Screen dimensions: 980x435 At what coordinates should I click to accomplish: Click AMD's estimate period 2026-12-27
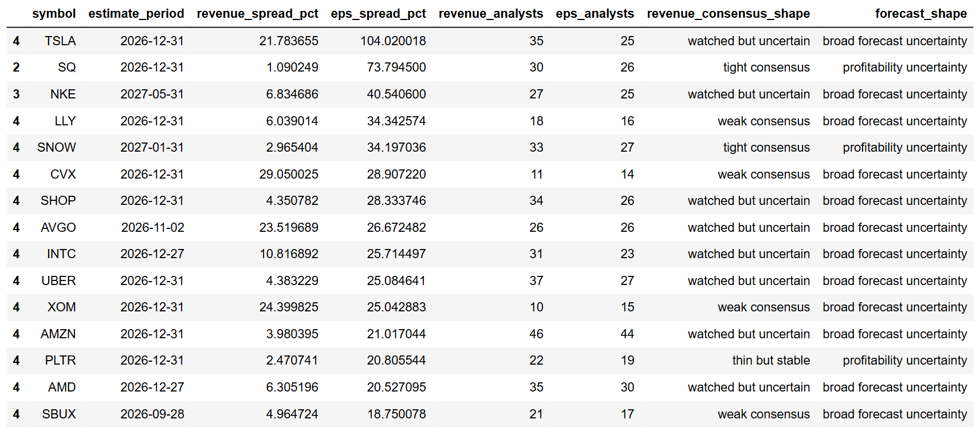point(152,387)
